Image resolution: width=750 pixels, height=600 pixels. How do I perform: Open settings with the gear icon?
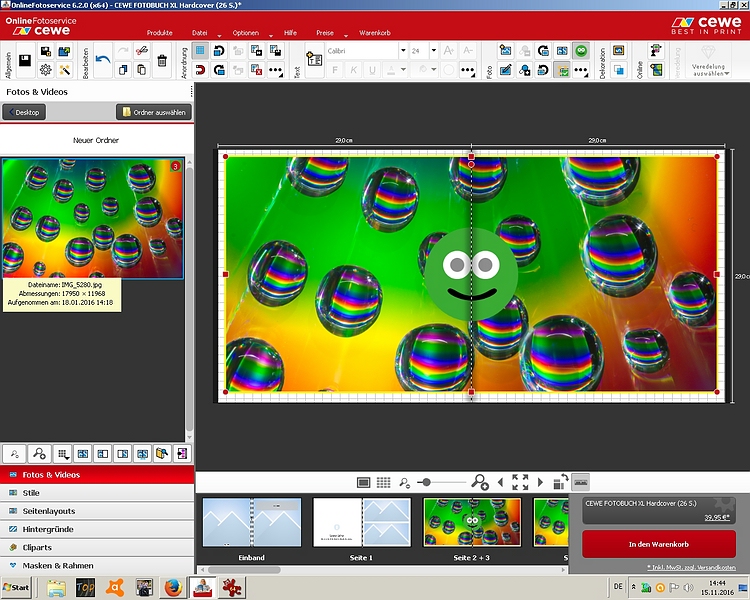(45, 70)
